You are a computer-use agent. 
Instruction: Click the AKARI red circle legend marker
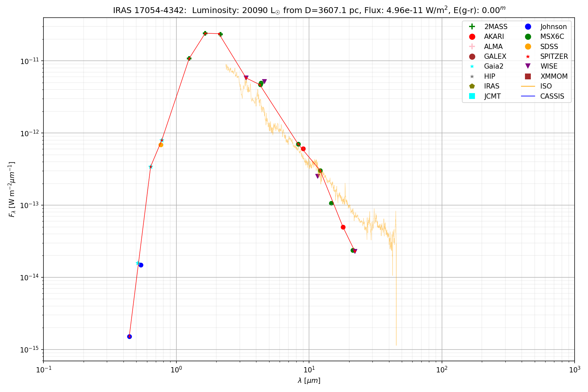click(472, 37)
